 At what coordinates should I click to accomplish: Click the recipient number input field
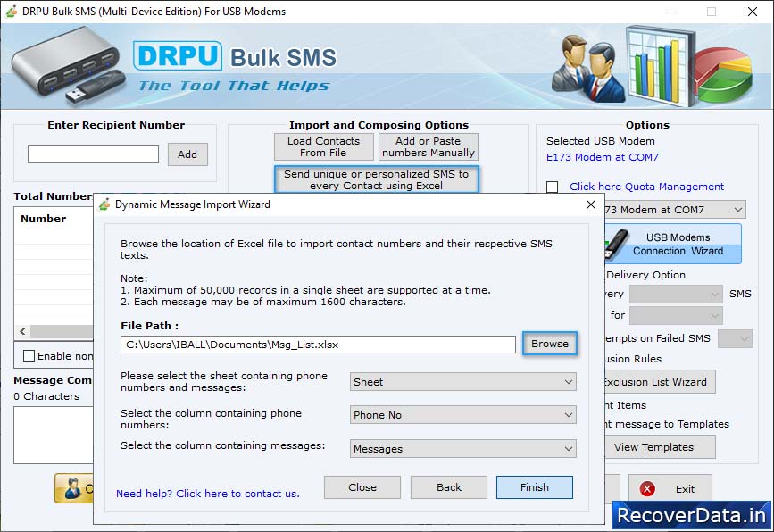[x=94, y=154]
